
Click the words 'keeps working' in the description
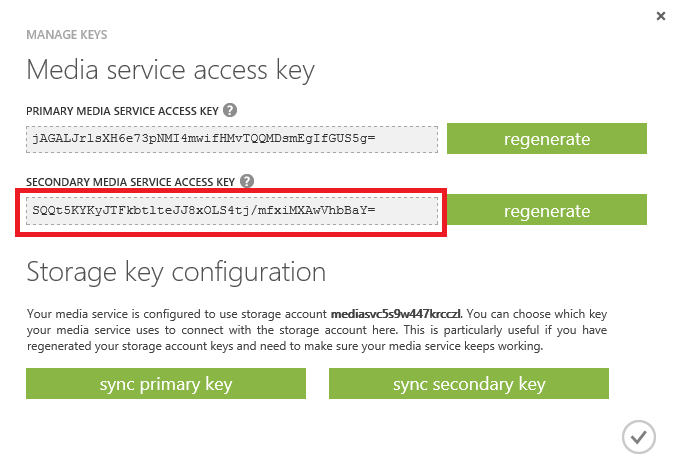508,347
